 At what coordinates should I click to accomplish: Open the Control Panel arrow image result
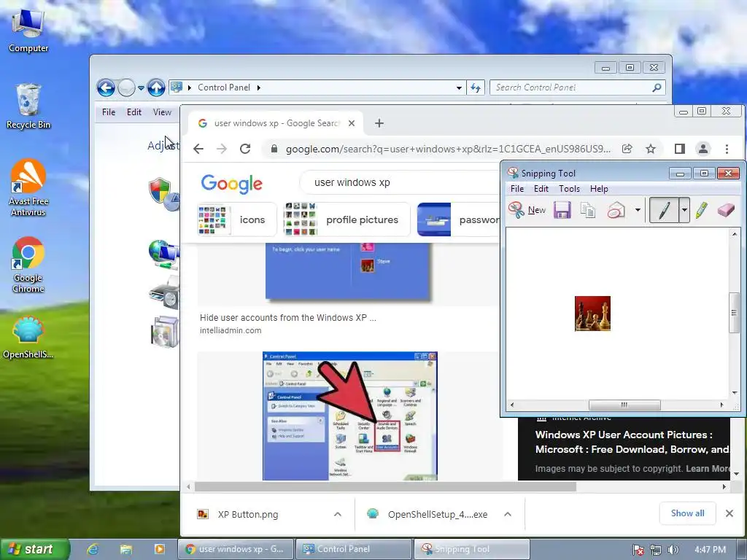pos(350,416)
